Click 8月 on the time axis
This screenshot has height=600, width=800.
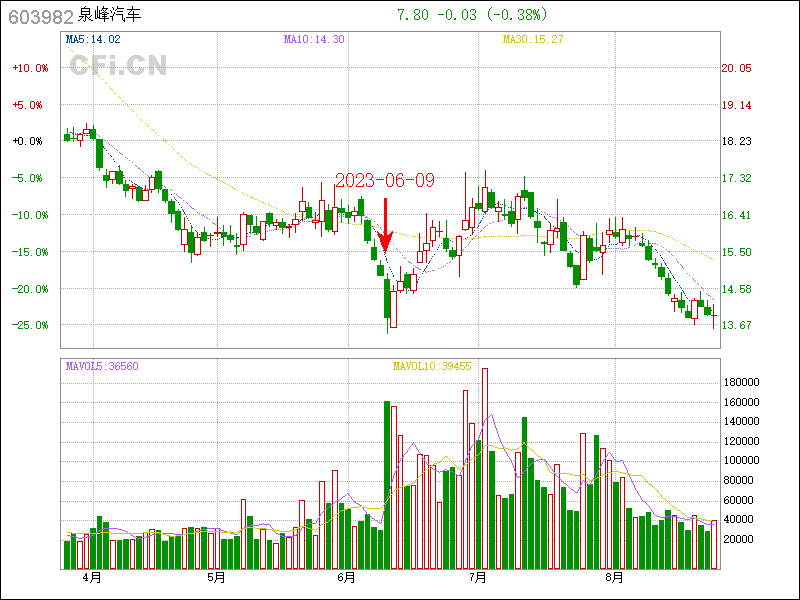[x=615, y=578]
